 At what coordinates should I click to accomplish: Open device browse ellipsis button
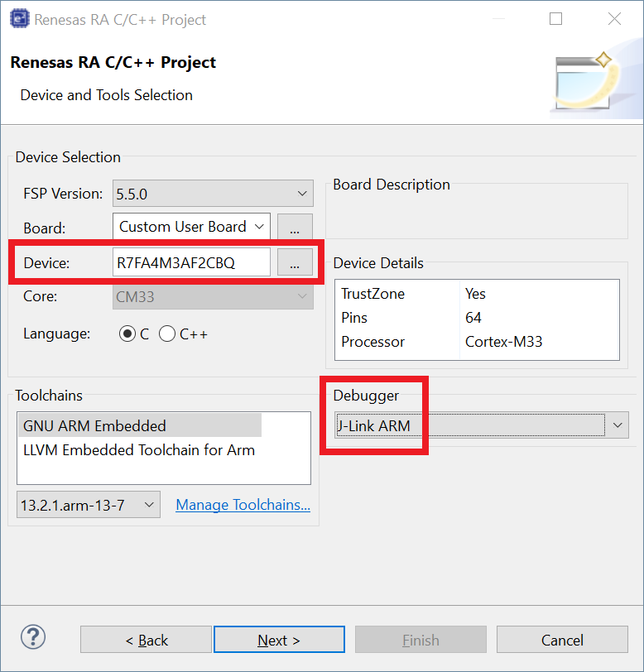point(295,263)
